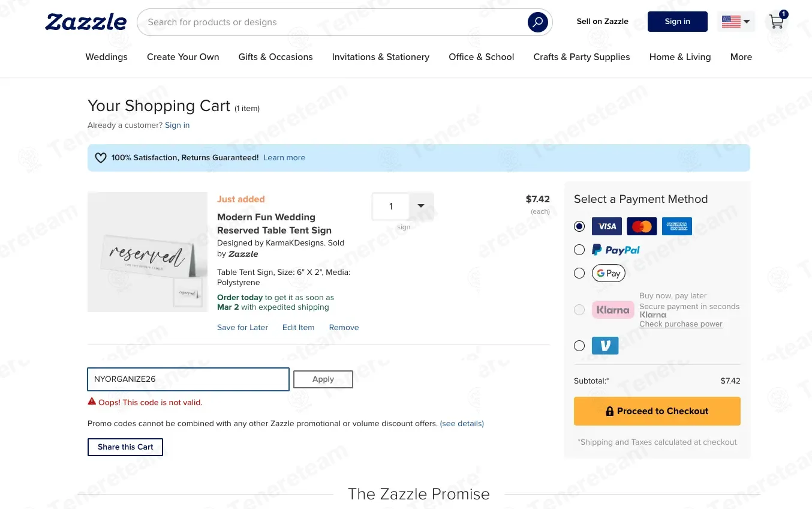Select the credit card payment radio button

coord(579,226)
